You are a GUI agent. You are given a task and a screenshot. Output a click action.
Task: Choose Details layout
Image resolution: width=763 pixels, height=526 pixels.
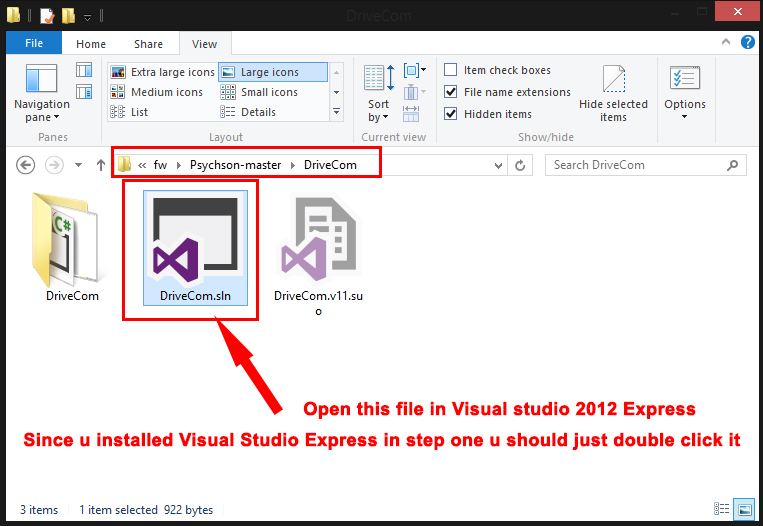248,112
